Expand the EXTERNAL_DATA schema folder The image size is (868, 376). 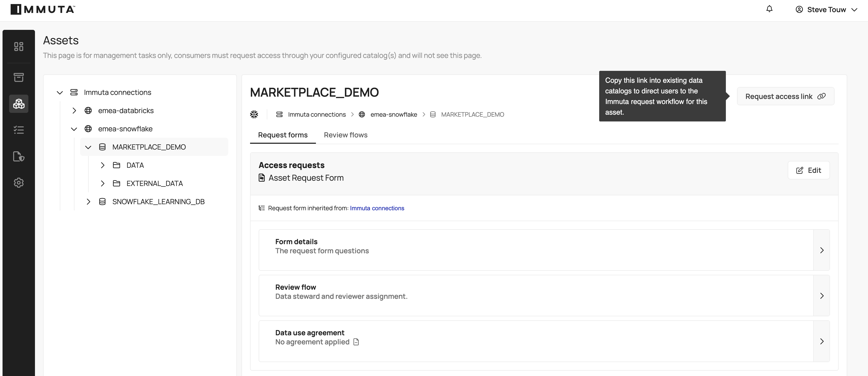pos(102,183)
